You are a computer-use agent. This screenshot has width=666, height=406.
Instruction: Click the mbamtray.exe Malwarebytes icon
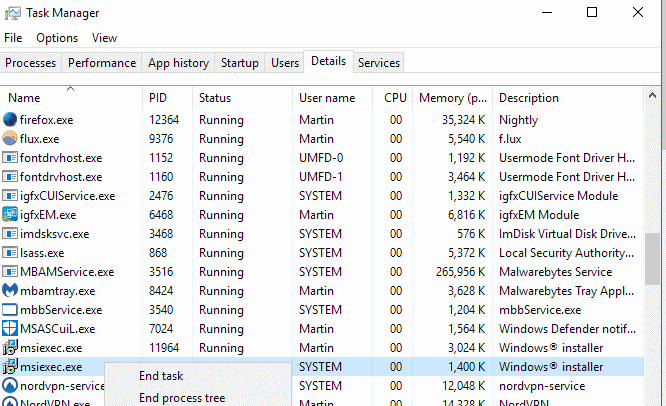pyautogui.click(x=10, y=290)
